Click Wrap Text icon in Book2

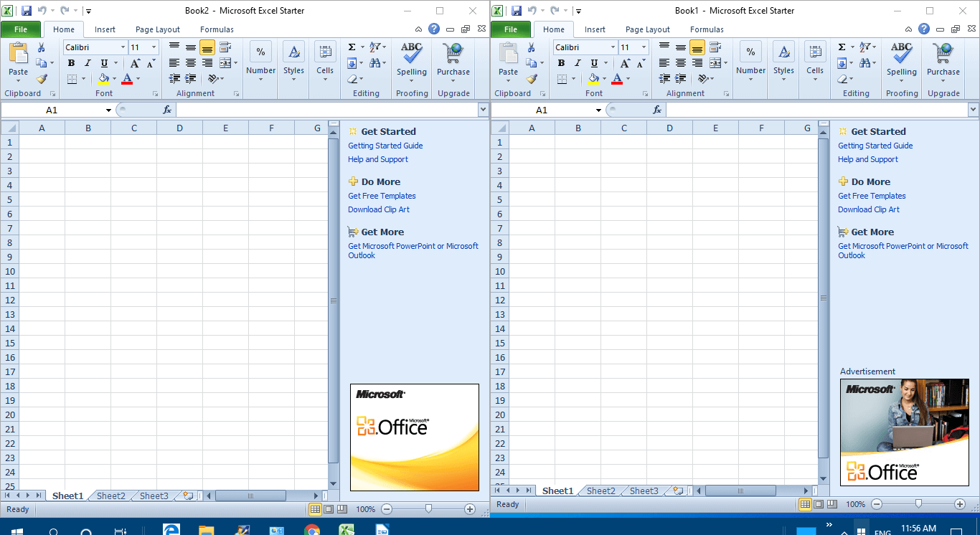coord(225,47)
